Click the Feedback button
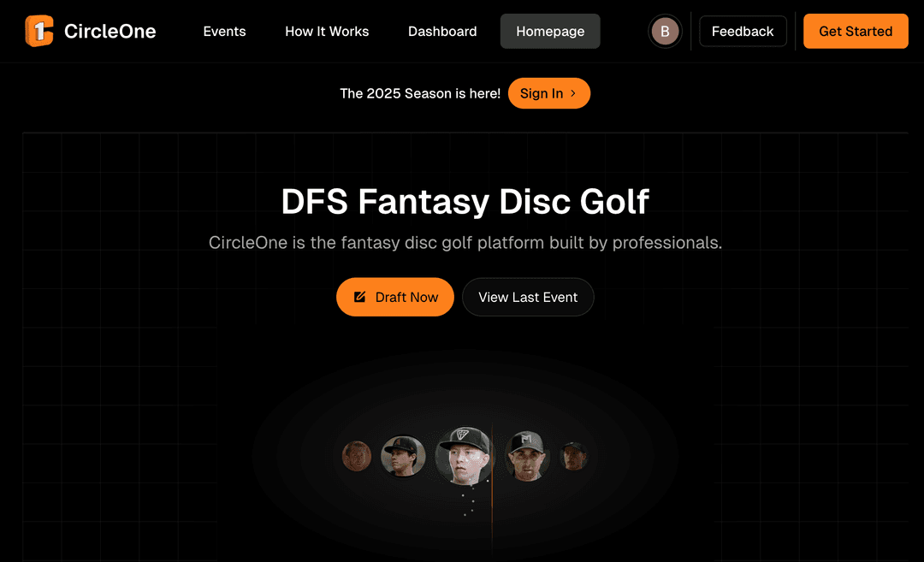Image resolution: width=924 pixels, height=562 pixels. [743, 31]
